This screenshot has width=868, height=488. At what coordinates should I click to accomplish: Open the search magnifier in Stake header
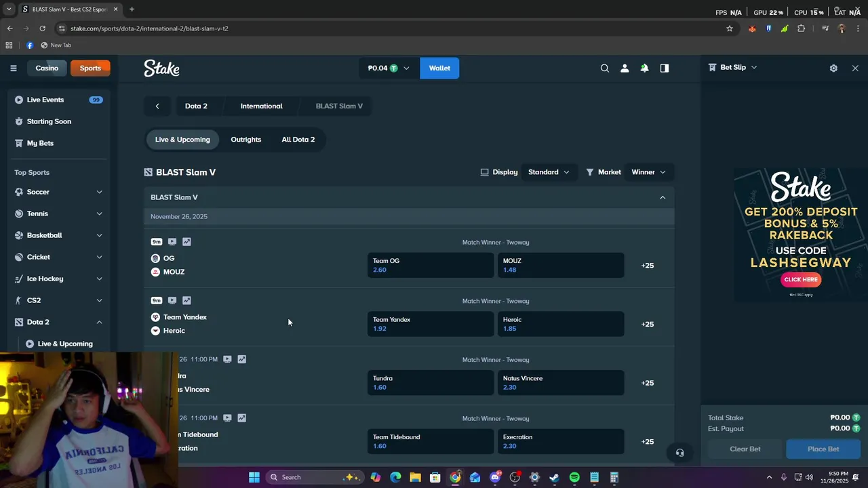[x=605, y=68]
